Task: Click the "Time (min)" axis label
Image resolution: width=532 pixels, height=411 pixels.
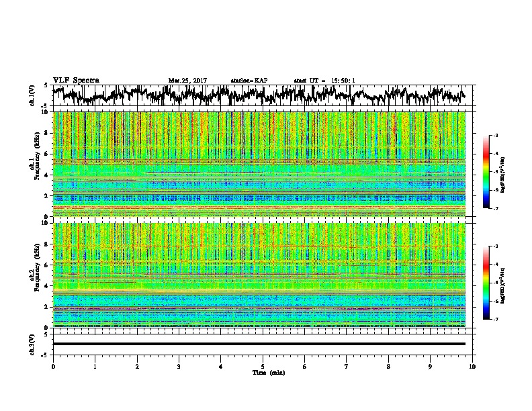Action: pyautogui.click(x=269, y=373)
